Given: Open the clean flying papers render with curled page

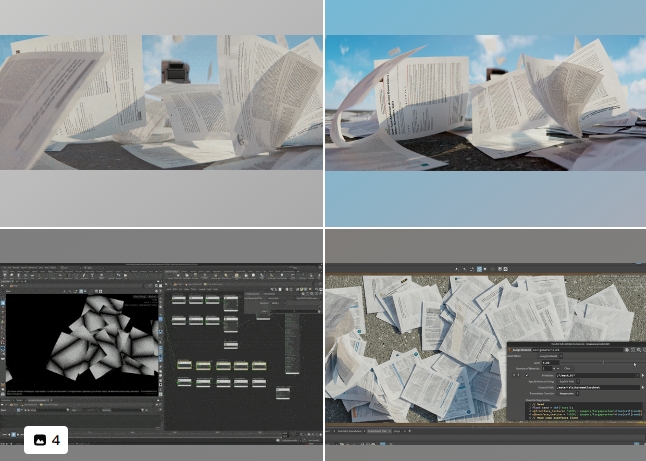Looking at the screenshot, I should click(486, 113).
